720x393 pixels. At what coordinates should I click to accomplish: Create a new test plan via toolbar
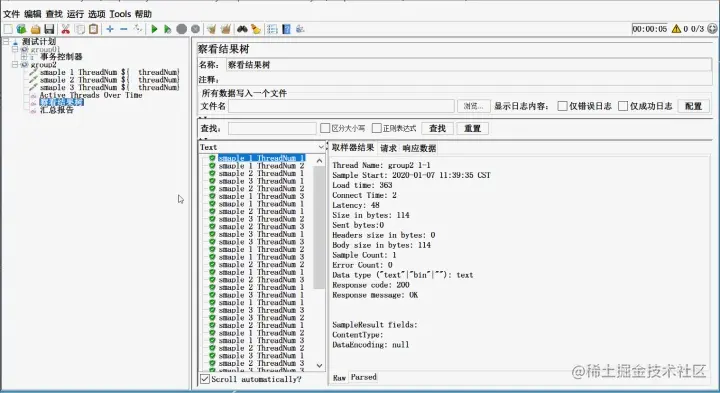click(8, 29)
